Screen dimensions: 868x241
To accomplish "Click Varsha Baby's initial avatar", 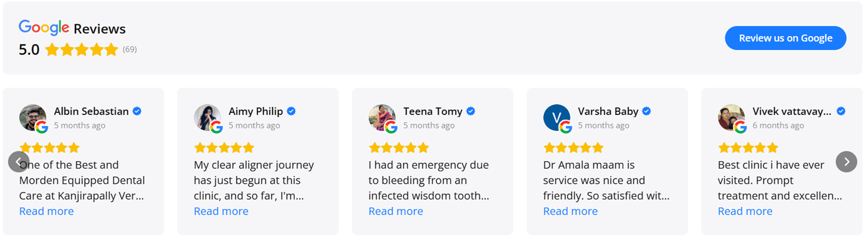I will (556, 118).
